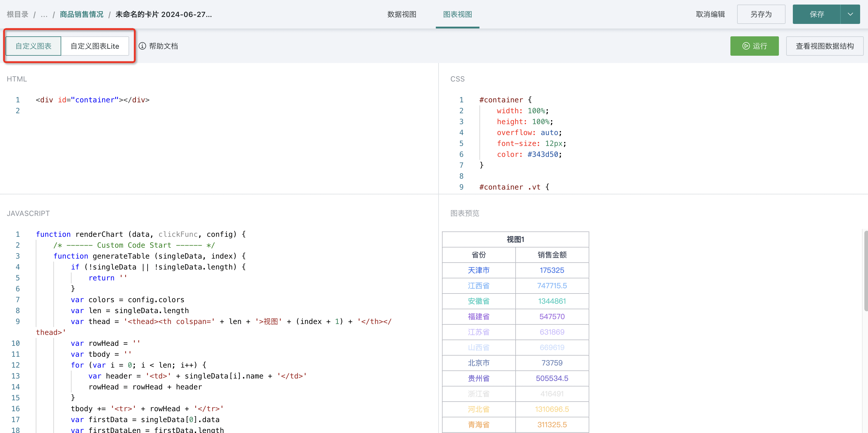Click the chart preview vertical scrollbar
The image size is (868, 433).
click(x=865, y=271)
